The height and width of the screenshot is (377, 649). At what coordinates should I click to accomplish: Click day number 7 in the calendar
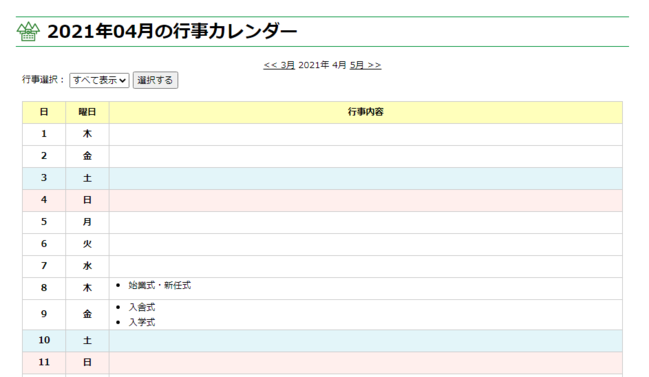(44, 266)
